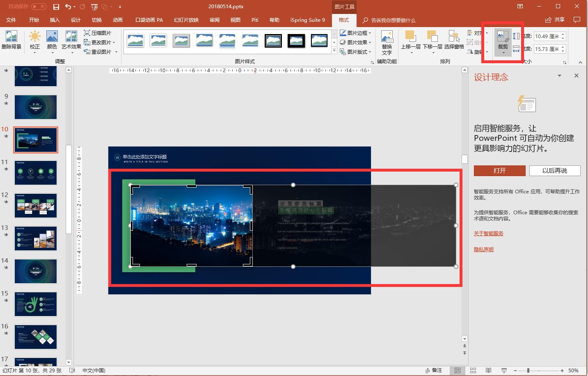Click the Save icon in the title bar

pos(56,7)
